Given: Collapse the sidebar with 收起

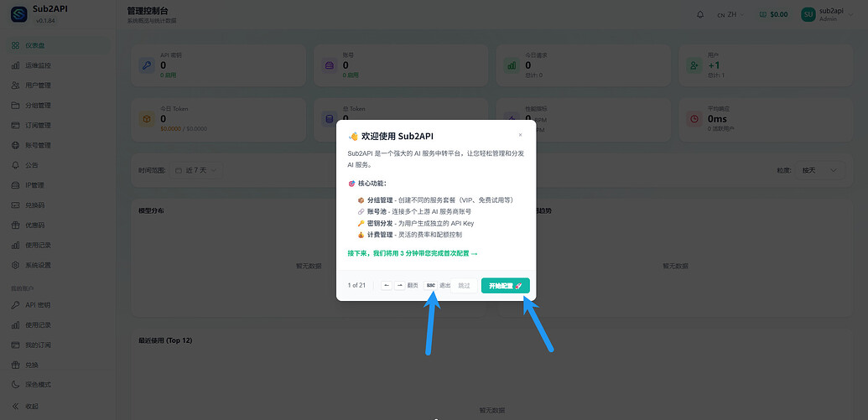Looking at the screenshot, I should pos(58,406).
